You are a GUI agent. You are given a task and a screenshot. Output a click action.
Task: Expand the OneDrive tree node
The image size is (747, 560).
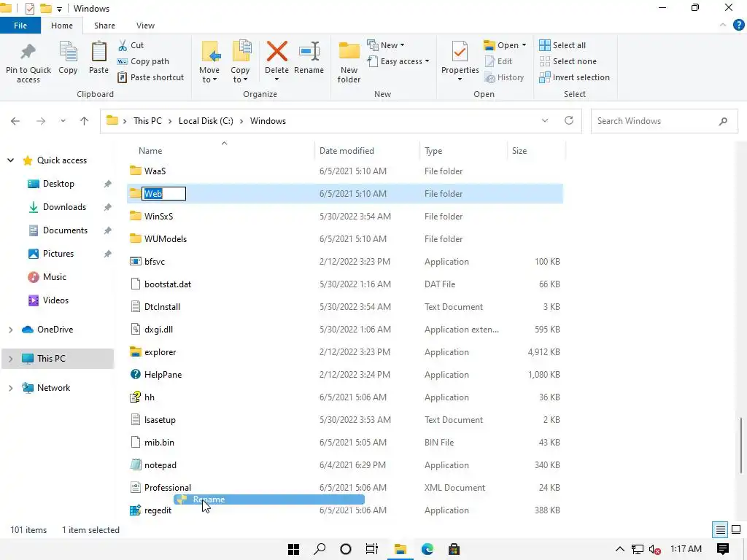(x=10, y=330)
